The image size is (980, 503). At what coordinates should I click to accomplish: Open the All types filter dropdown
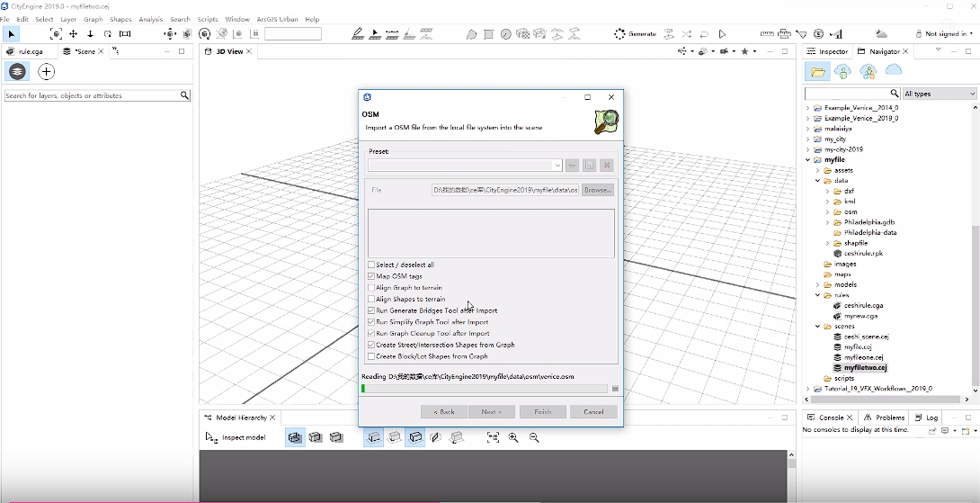939,94
